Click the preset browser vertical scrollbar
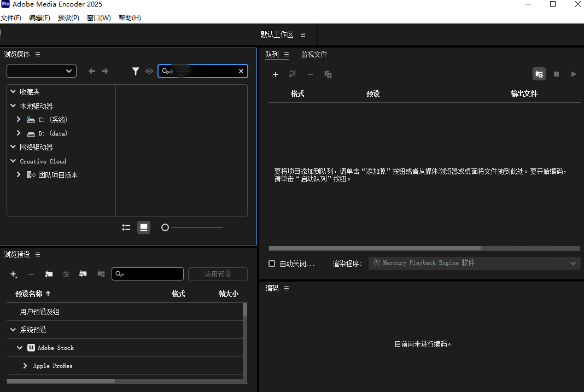584x392 pixels. (245, 310)
